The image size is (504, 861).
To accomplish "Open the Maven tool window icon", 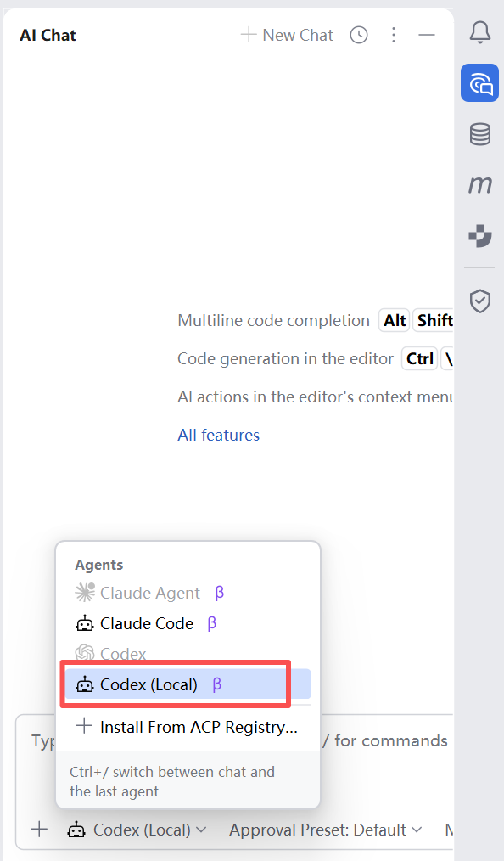I will (x=480, y=185).
